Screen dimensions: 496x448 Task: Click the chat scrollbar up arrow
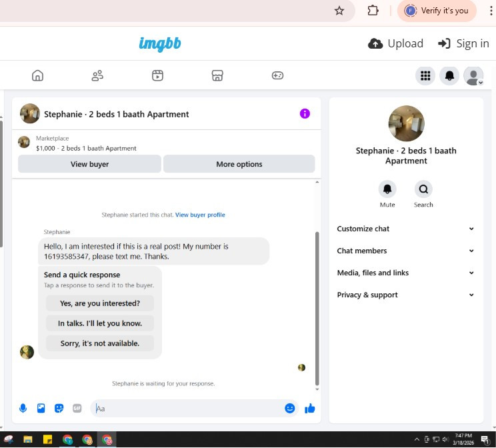point(317,182)
